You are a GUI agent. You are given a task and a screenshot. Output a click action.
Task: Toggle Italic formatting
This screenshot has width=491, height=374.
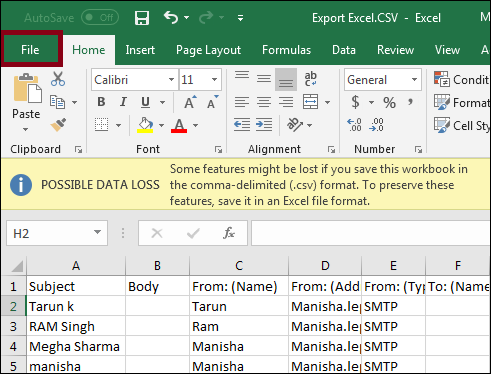coord(123,102)
